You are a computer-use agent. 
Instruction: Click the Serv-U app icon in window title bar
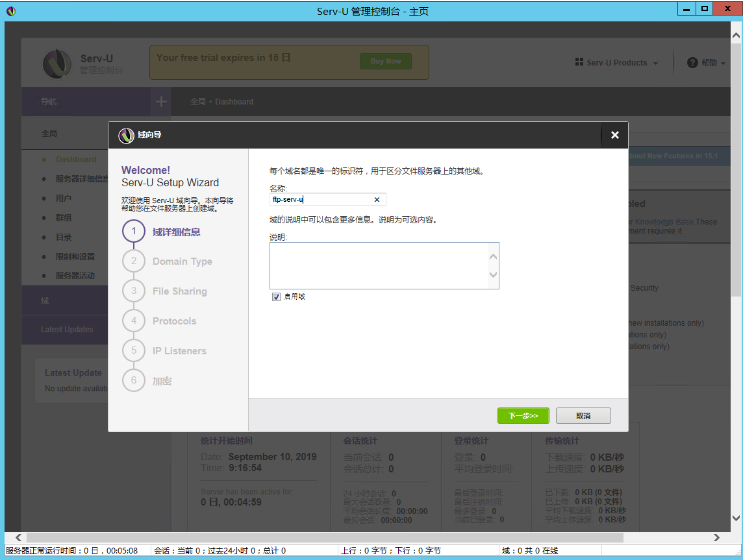11,11
